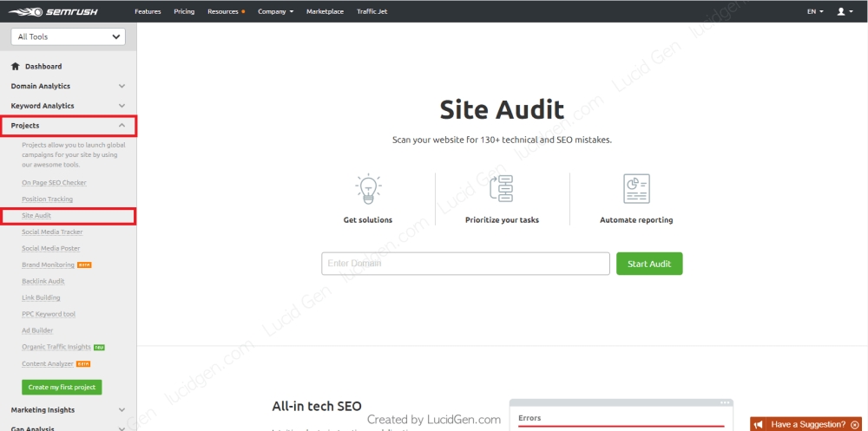
Task: Click the Enter Domain input field
Action: (465, 264)
